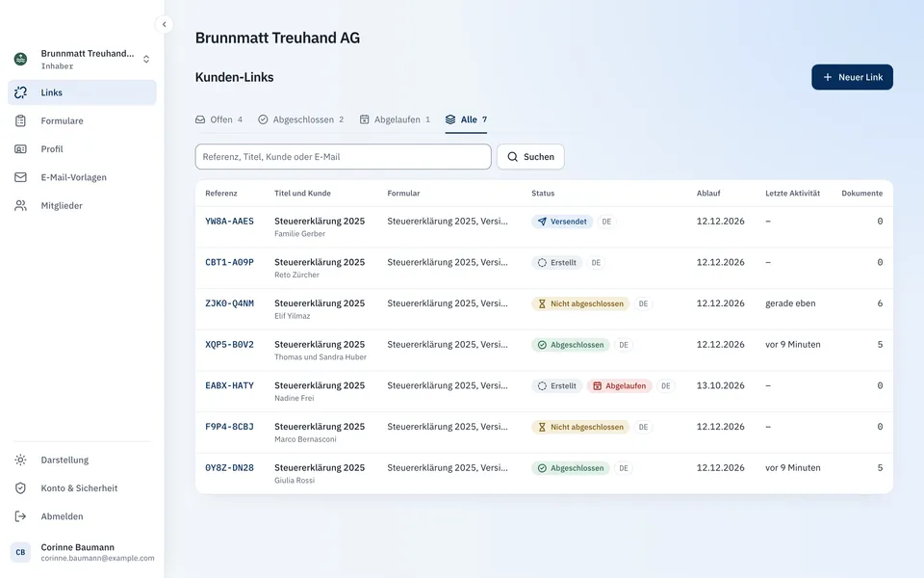Viewport: 924px width, 578px height.
Task: Open link reference 0Y8Z-DN28
Action: (x=229, y=468)
